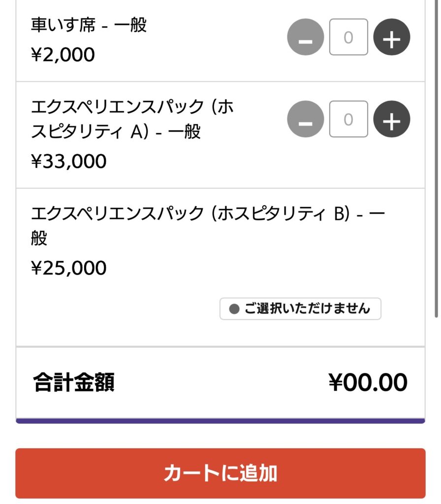Image resolution: width=441 pixels, height=504 pixels.
Task: Focus the 車いす席 quantity input field
Action: coord(348,37)
